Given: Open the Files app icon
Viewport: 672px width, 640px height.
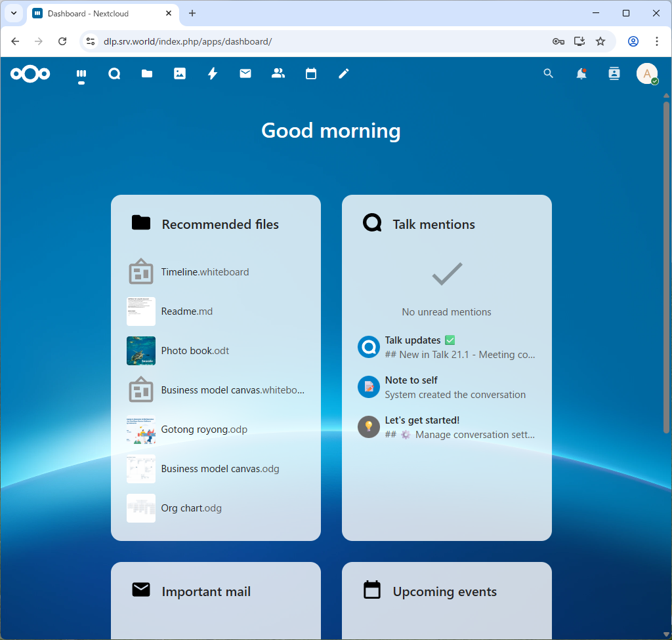Looking at the screenshot, I should click(x=147, y=74).
